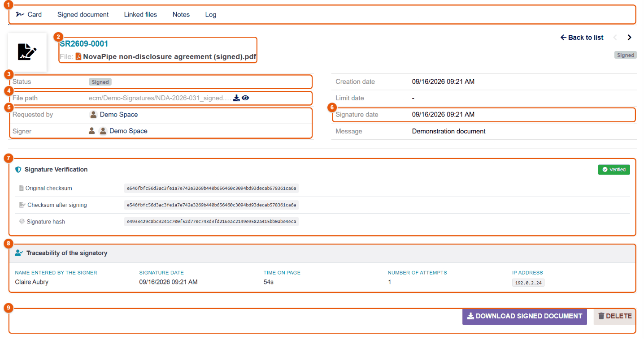
Task: Click the SR2609-0001 reference link
Action: pyautogui.click(x=84, y=44)
